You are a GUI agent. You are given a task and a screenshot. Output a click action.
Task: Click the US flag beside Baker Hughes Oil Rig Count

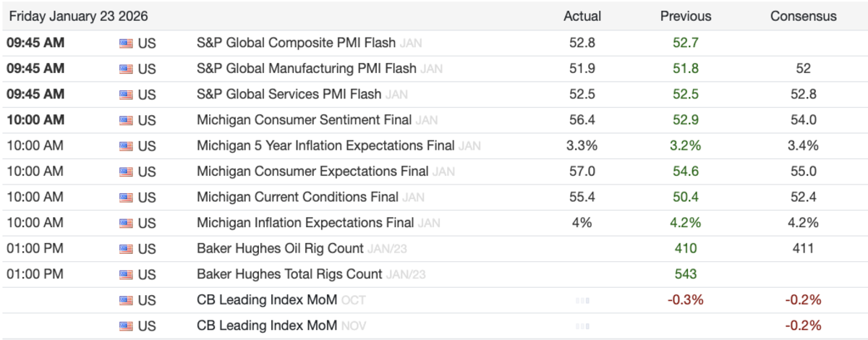click(126, 249)
